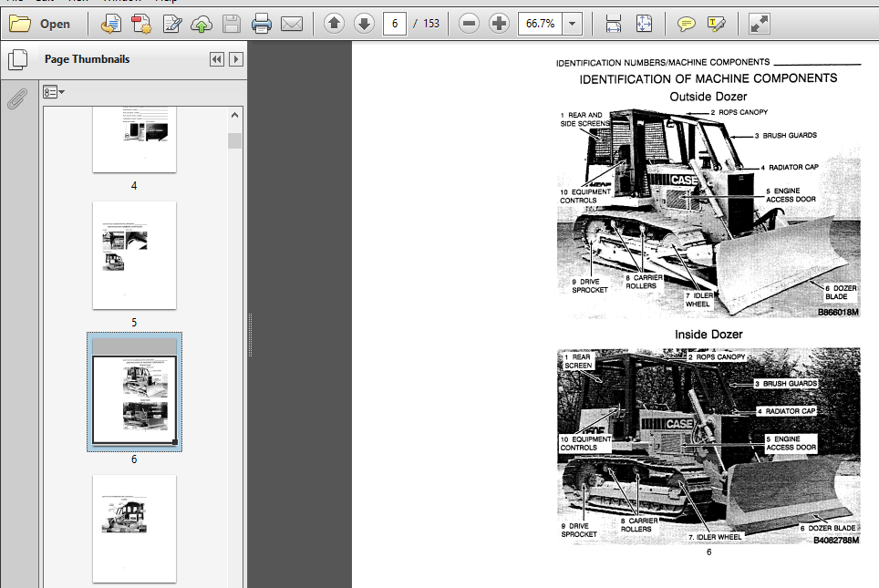The height and width of the screenshot is (588, 879).
Task: Open the thumbnails options menu dropdown
Action: coord(54,92)
